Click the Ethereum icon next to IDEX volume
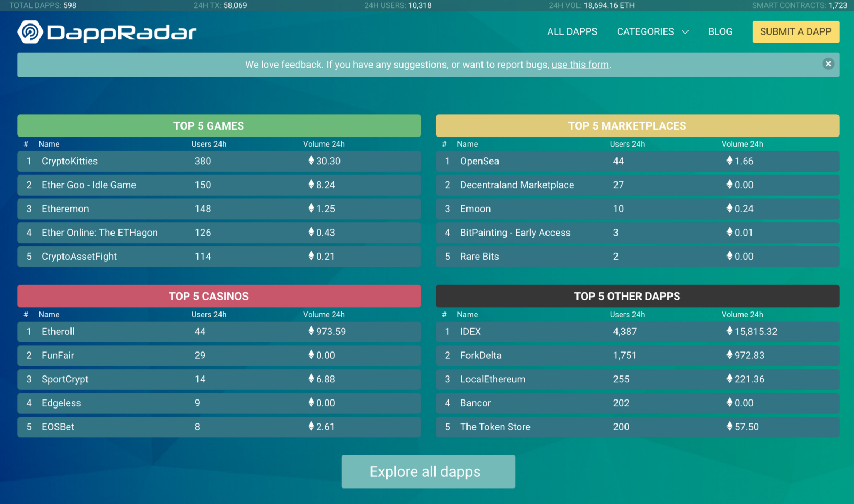 [x=730, y=331]
